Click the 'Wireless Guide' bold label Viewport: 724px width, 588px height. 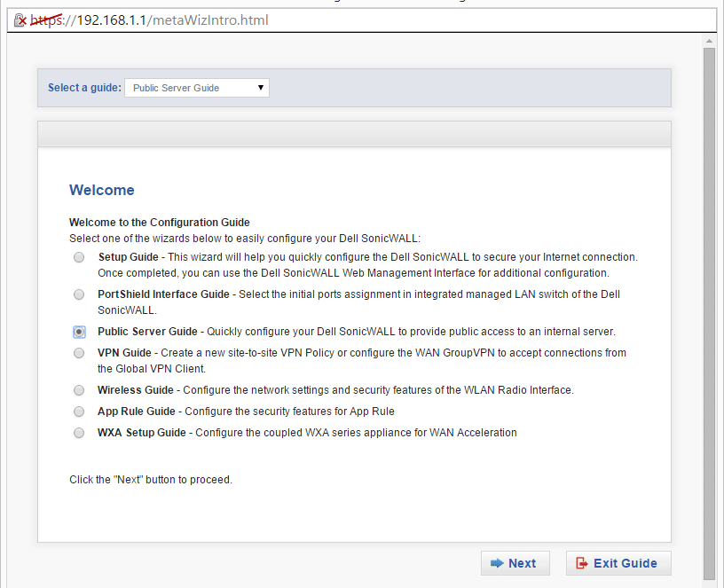135,390
